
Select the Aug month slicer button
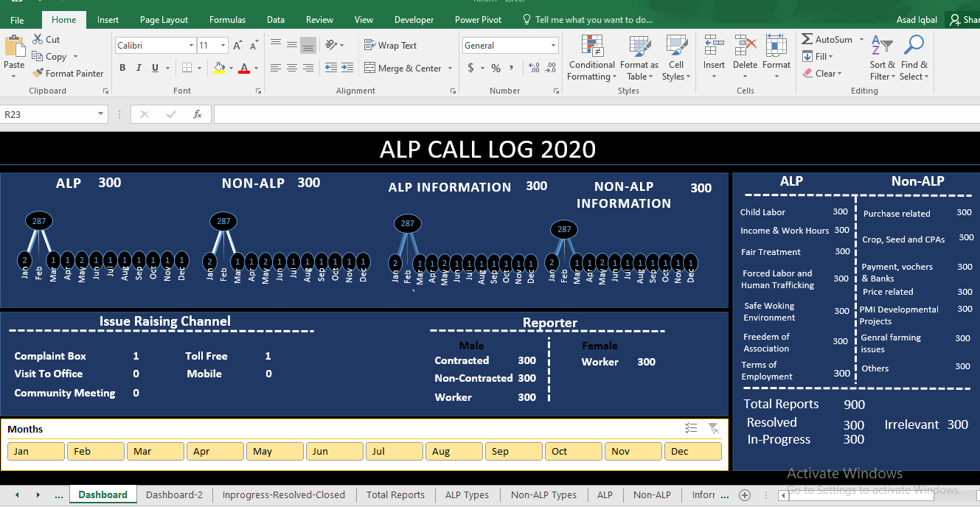pyautogui.click(x=454, y=451)
